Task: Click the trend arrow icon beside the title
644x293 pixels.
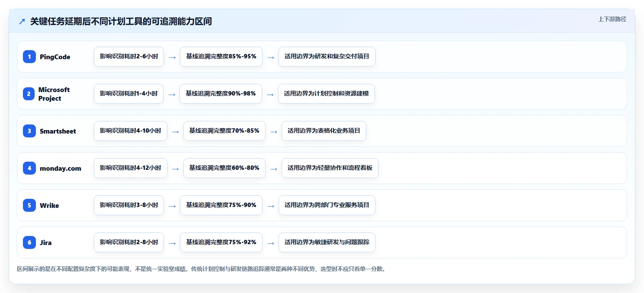Action: (x=22, y=22)
